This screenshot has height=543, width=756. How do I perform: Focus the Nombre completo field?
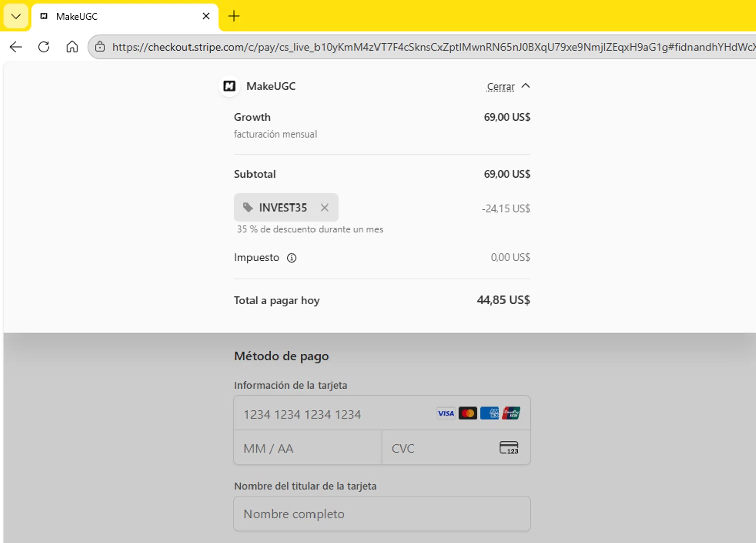[382, 514]
